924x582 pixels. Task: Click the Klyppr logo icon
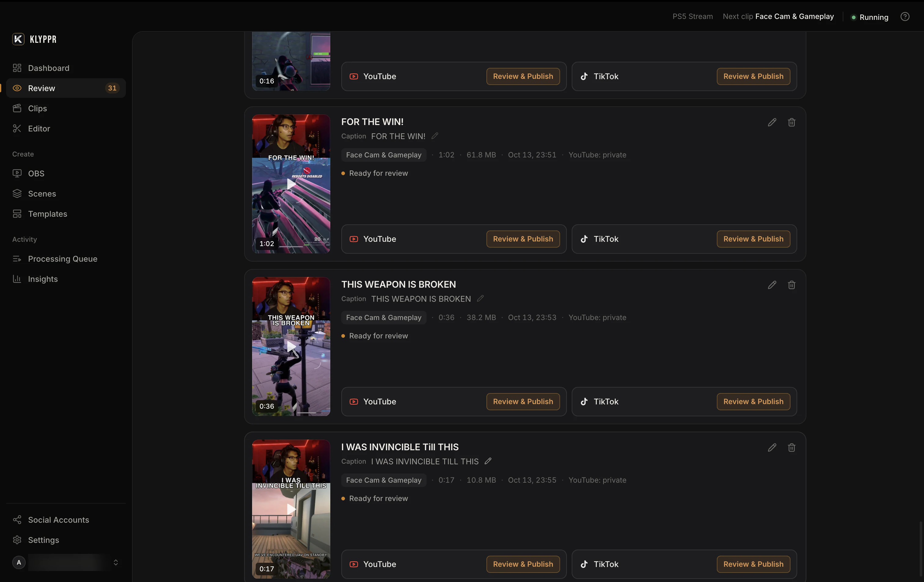18,39
